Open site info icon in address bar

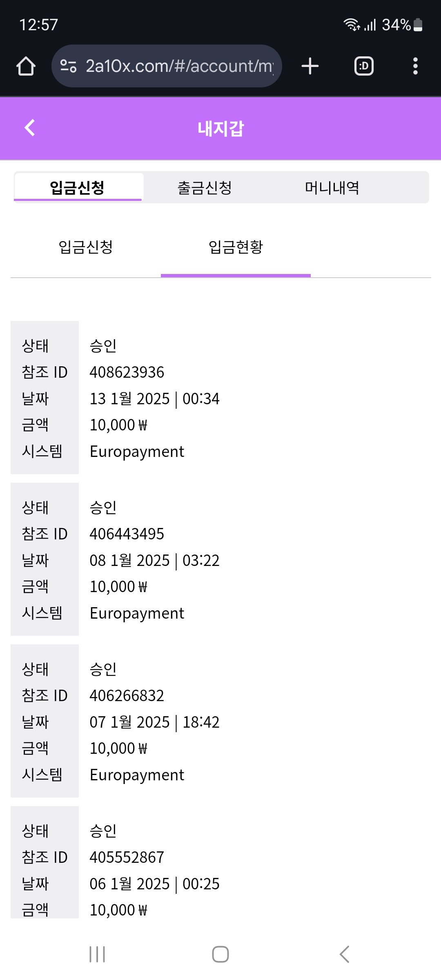[68, 66]
